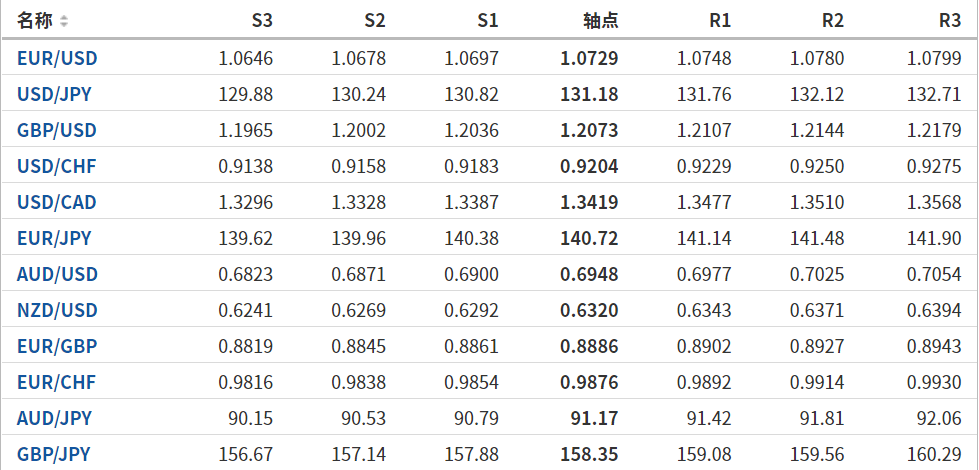
Task: Select the GBP/JPY currency pair
Action: tap(54, 455)
